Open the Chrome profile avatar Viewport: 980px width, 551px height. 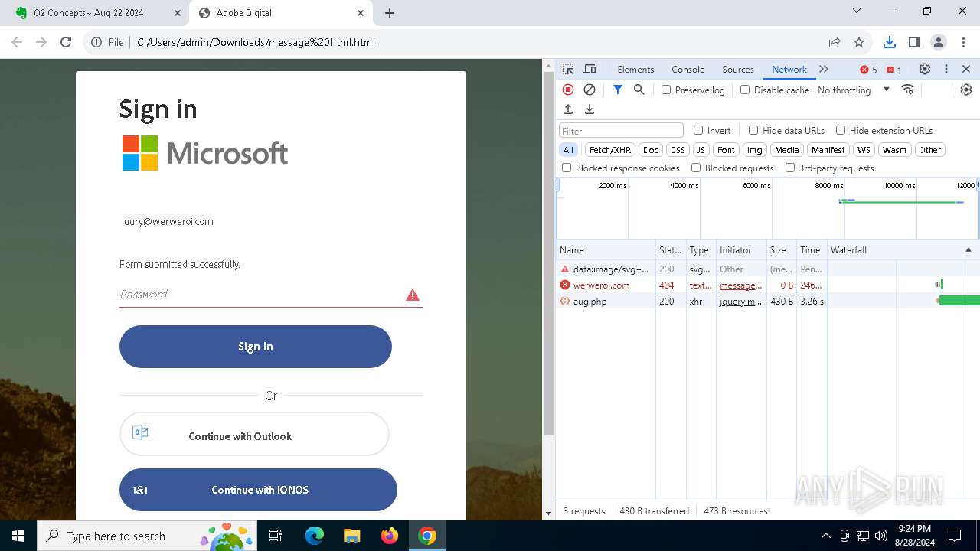[x=938, y=42]
